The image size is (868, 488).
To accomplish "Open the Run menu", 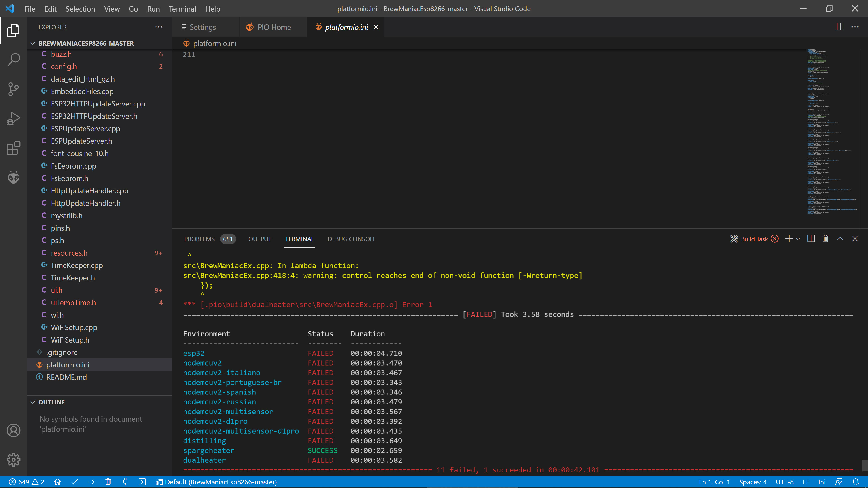I will [x=153, y=9].
